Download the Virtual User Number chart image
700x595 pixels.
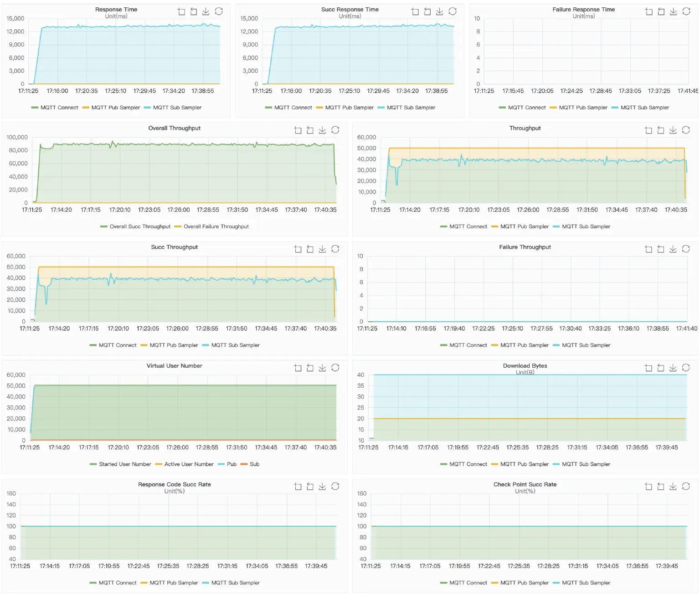[322, 367]
